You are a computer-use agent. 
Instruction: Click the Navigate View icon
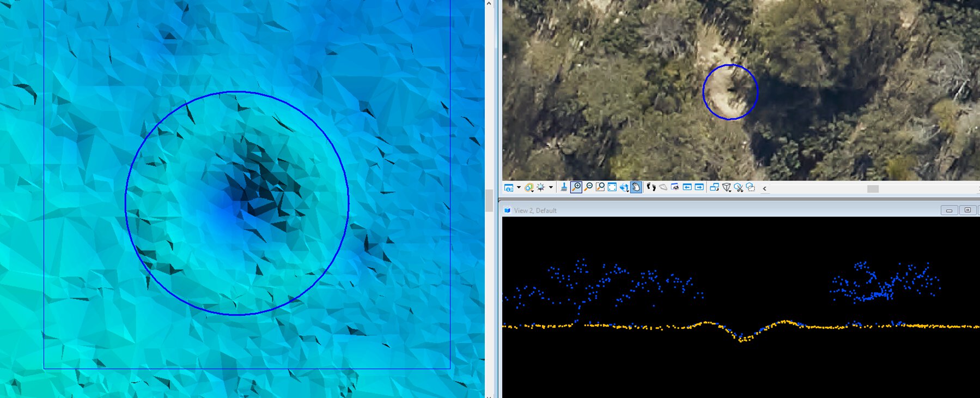[x=675, y=188]
